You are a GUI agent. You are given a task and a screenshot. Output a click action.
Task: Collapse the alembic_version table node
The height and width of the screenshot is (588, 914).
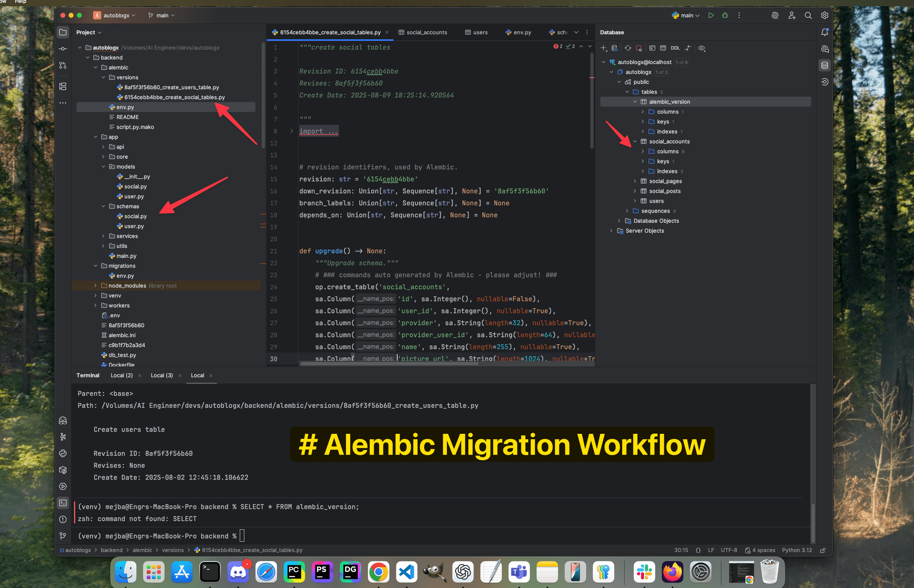pyautogui.click(x=635, y=102)
